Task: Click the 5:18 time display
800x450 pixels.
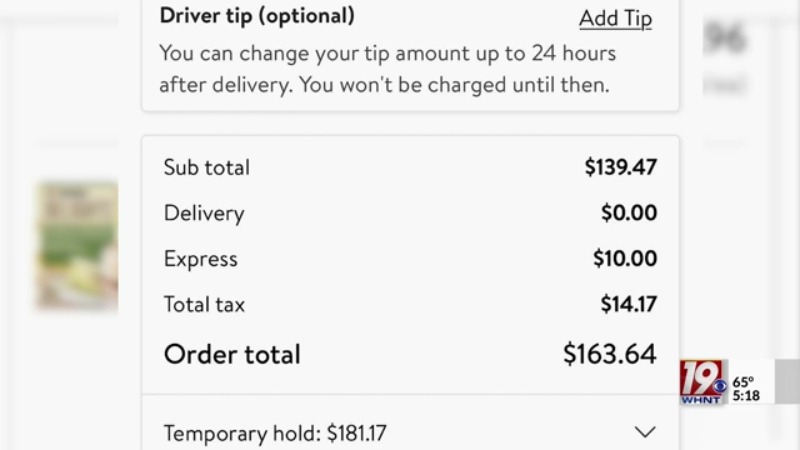Action: [746, 395]
